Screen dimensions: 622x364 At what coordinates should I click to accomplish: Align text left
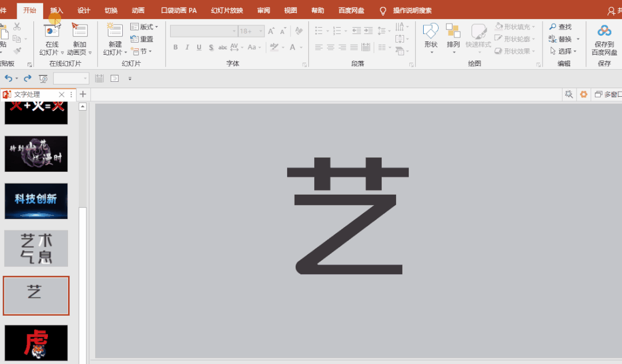(319, 47)
